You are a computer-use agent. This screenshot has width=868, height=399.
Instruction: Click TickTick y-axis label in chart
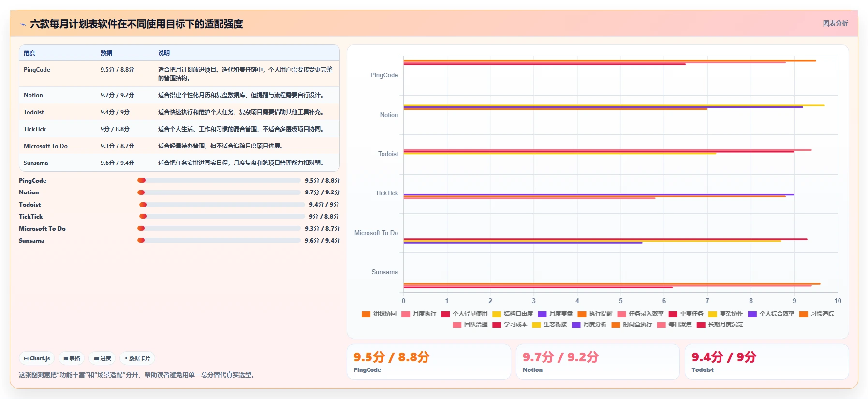point(387,193)
